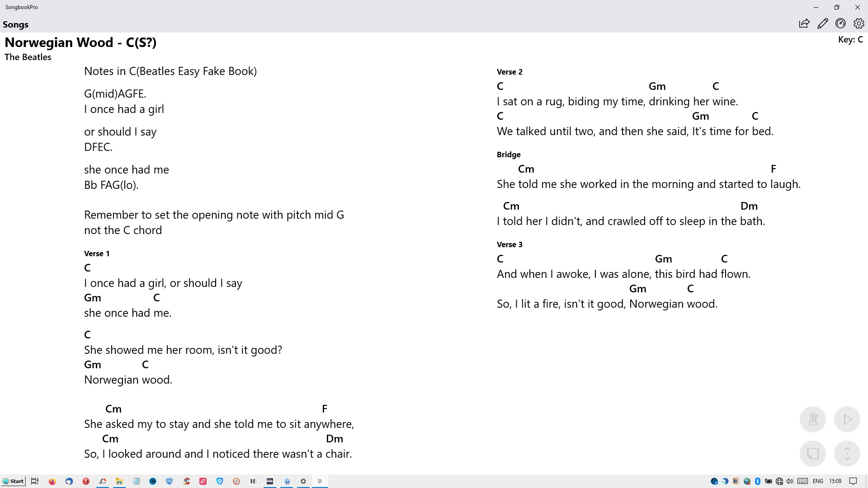Switch to SongbookPro taskbar icon

tap(320, 481)
